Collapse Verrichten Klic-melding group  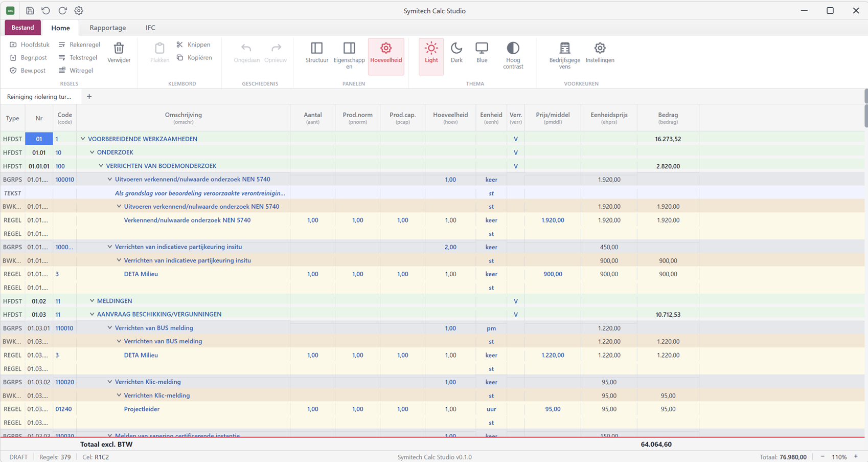click(x=110, y=382)
